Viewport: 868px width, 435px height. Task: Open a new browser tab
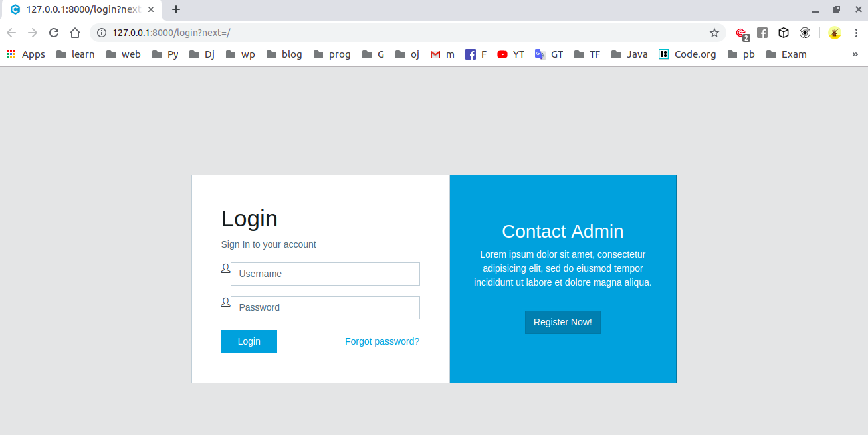pyautogui.click(x=175, y=9)
